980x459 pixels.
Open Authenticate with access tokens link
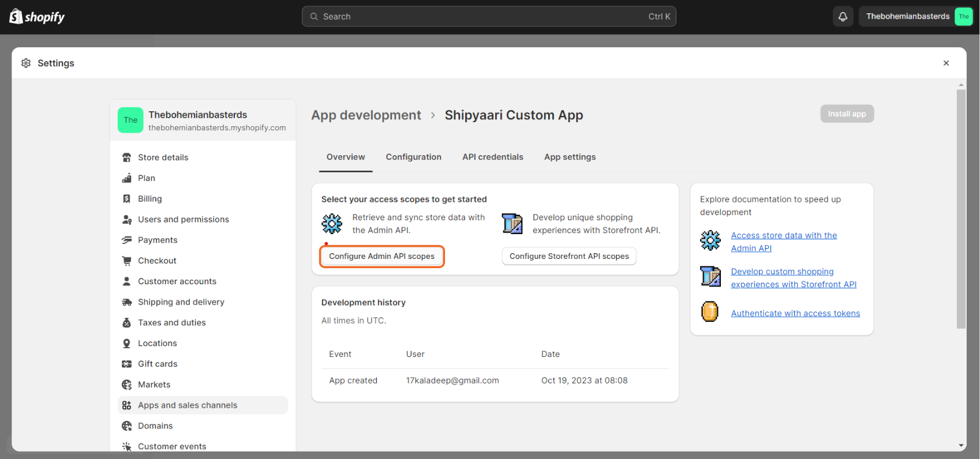pyautogui.click(x=795, y=313)
